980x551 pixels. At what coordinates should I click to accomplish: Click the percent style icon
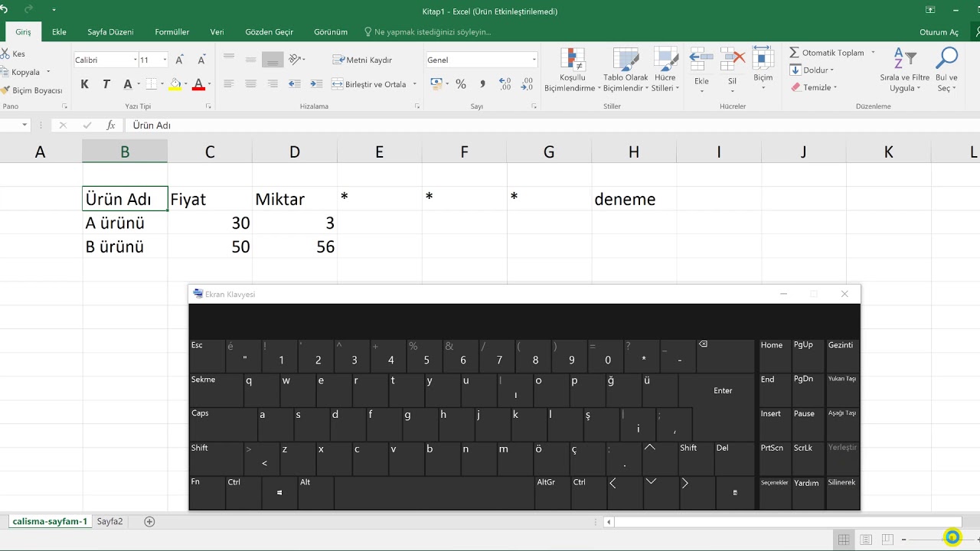460,84
